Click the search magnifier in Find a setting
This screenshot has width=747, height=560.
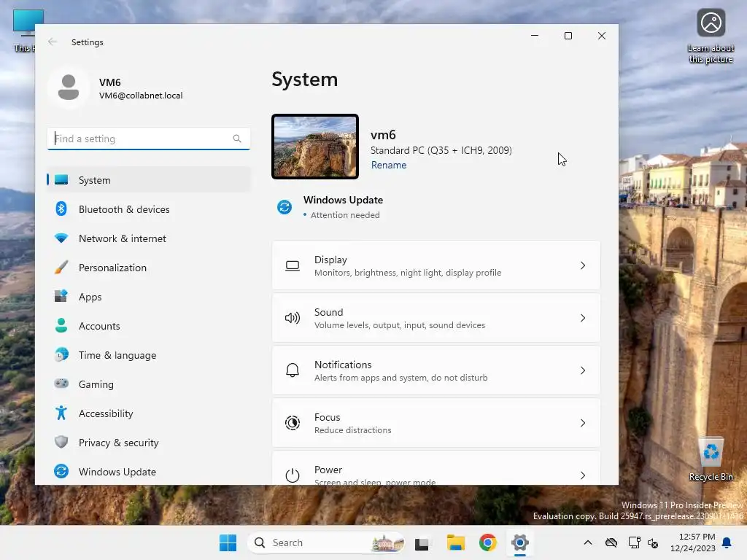(x=237, y=139)
